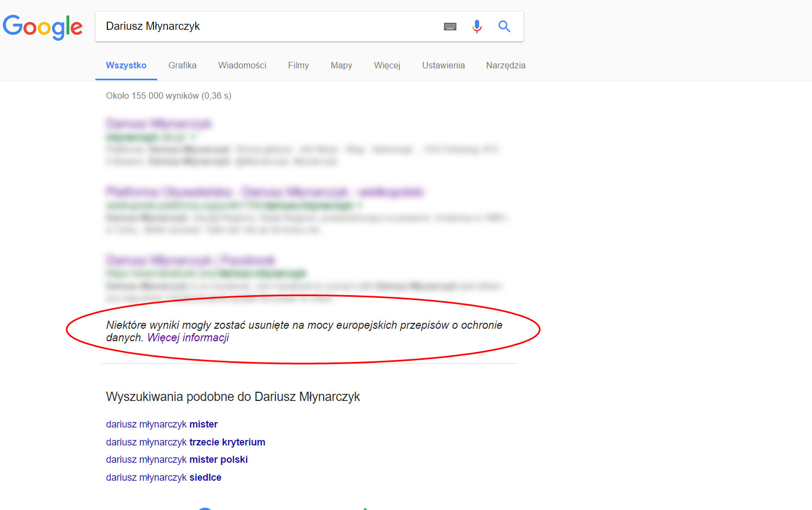The height and width of the screenshot is (510, 812).
Task: Select the Wszystko tab
Action: pyautogui.click(x=126, y=65)
